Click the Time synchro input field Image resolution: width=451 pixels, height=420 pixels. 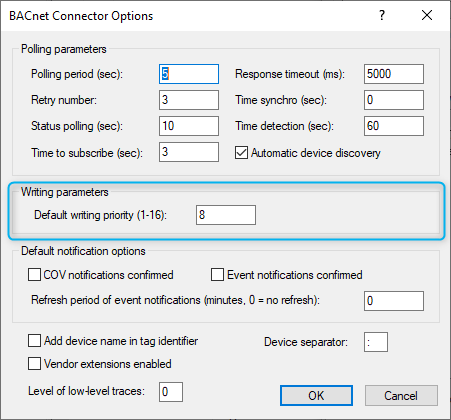(x=394, y=100)
